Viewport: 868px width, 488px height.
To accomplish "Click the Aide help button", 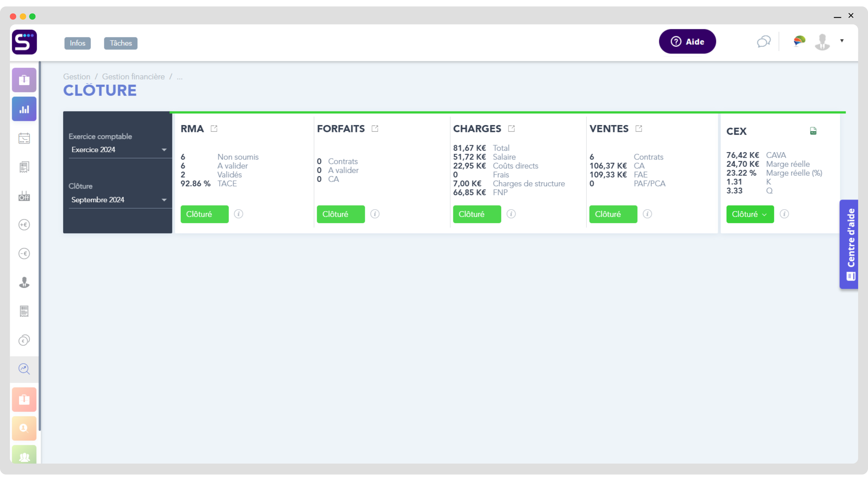I will click(x=687, y=42).
